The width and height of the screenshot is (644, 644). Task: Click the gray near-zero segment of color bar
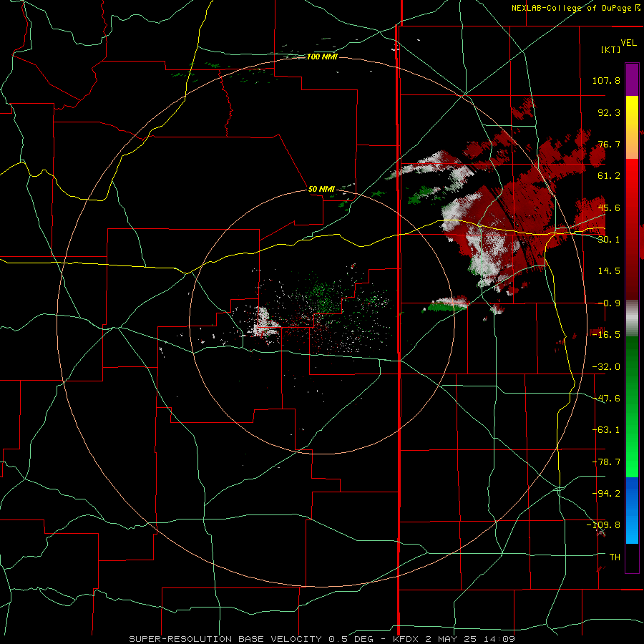pos(632,318)
